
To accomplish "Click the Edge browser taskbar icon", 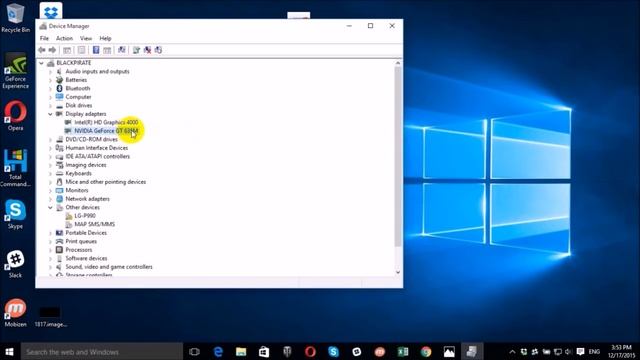I will (218, 351).
